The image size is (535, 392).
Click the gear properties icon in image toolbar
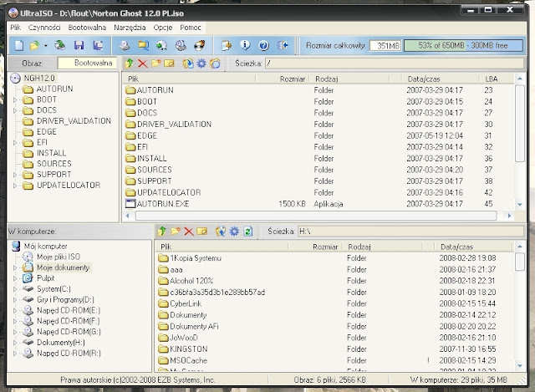click(x=201, y=64)
